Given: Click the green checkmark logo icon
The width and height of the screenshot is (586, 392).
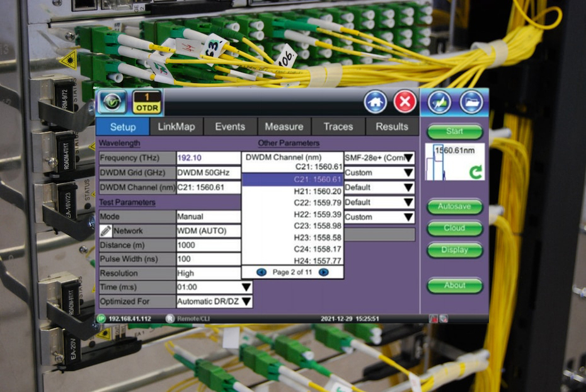Looking at the screenshot, I should [112, 101].
